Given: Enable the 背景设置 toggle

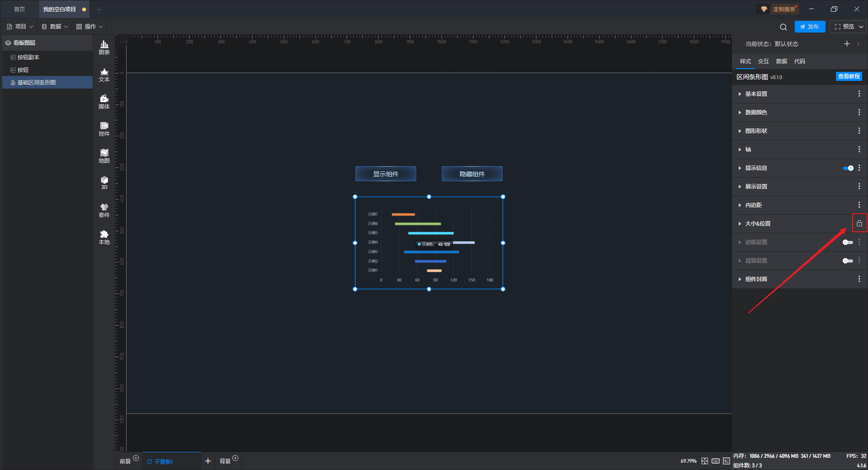Looking at the screenshot, I should coord(848,261).
